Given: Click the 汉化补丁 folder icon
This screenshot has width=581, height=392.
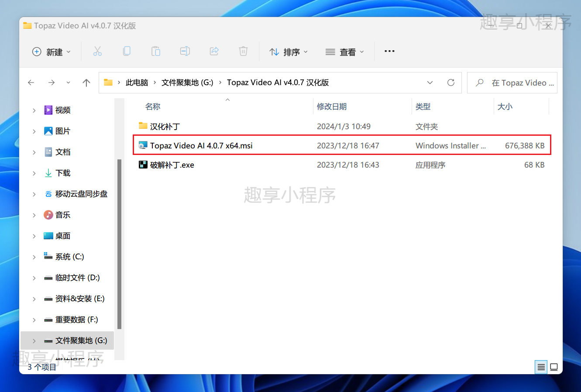Looking at the screenshot, I should [143, 126].
